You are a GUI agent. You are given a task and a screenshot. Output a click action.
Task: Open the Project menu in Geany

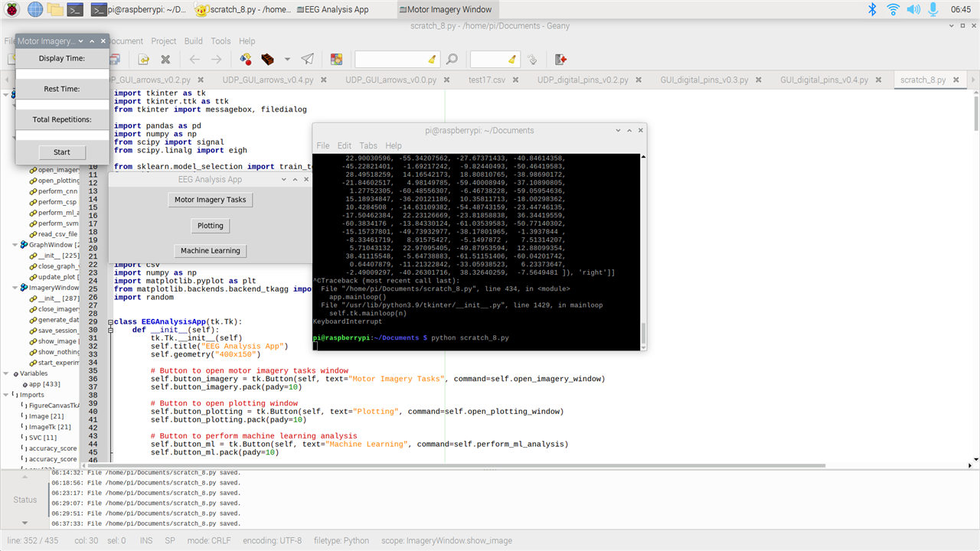coord(164,41)
